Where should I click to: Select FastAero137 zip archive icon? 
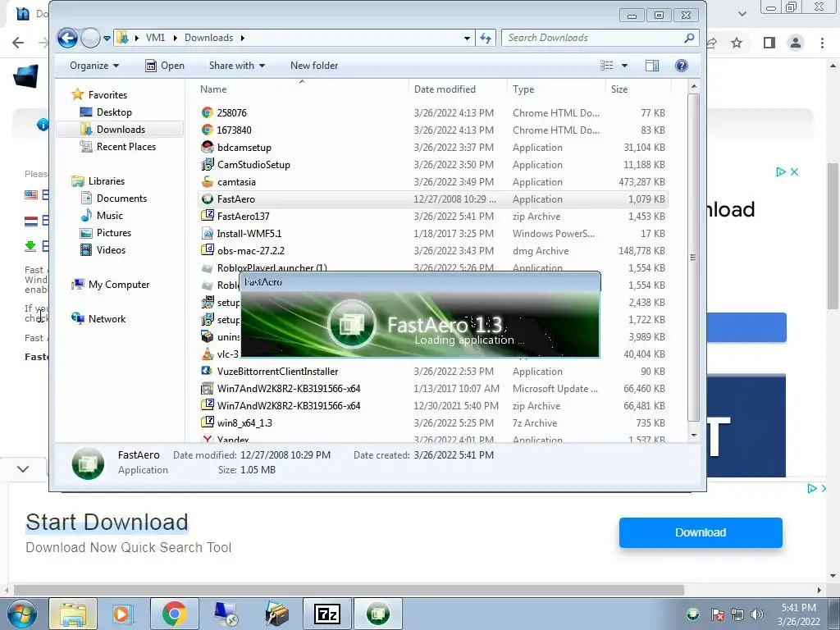(x=208, y=216)
